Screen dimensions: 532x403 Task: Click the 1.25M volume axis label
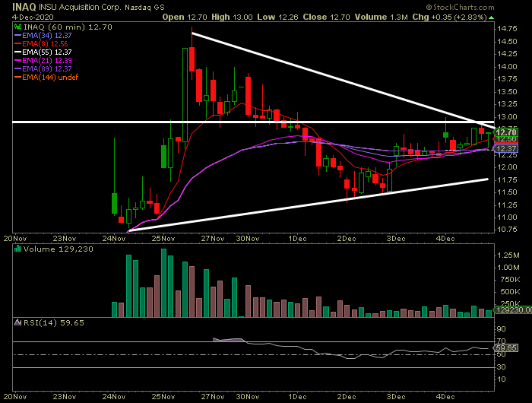(508, 255)
